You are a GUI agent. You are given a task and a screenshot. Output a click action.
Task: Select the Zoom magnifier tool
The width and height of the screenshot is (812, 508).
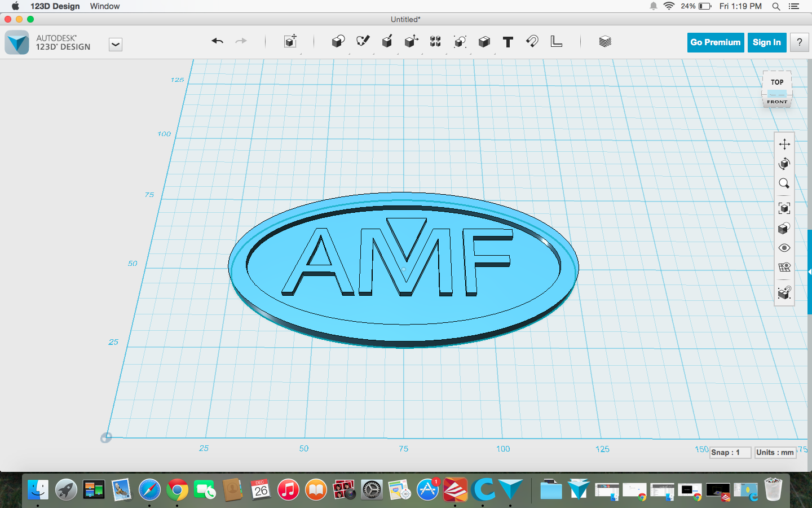point(784,183)
